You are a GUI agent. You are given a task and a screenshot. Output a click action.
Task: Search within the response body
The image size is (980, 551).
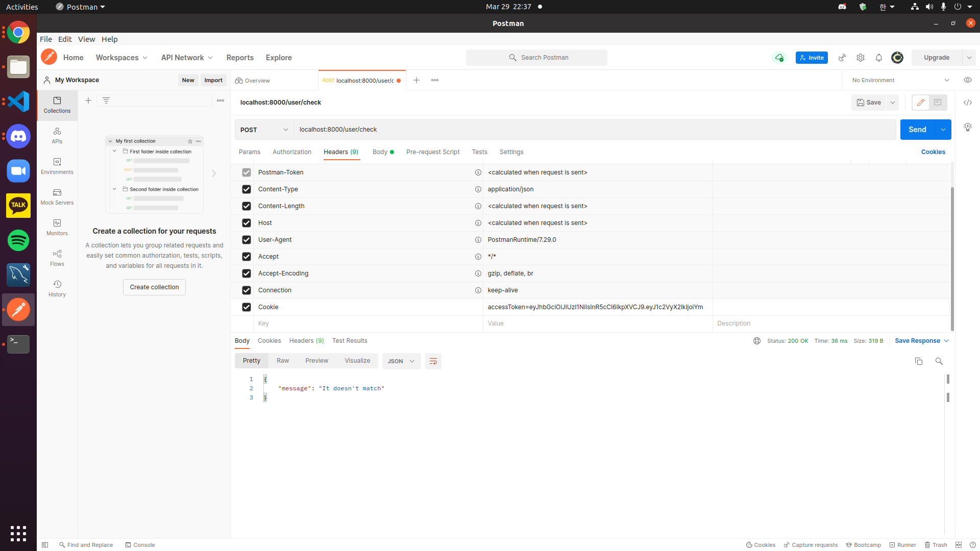point(939,361)
